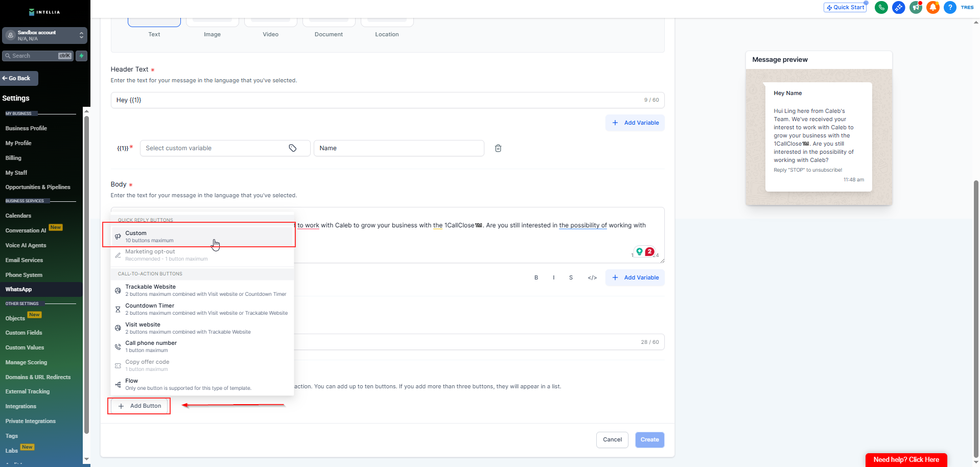Select Trackable Website button type
This screenshot has width=980, height=467.
[x=202, y=290]
